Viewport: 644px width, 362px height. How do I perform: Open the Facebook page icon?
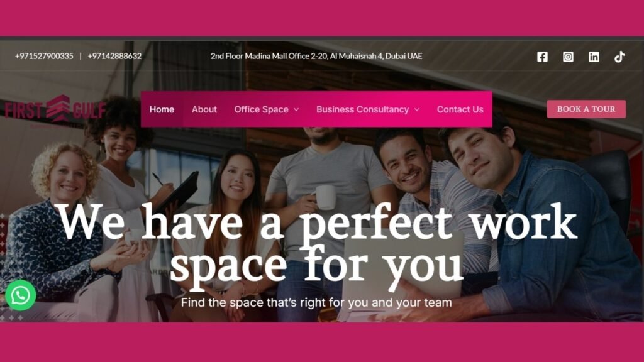click(542, 57)
